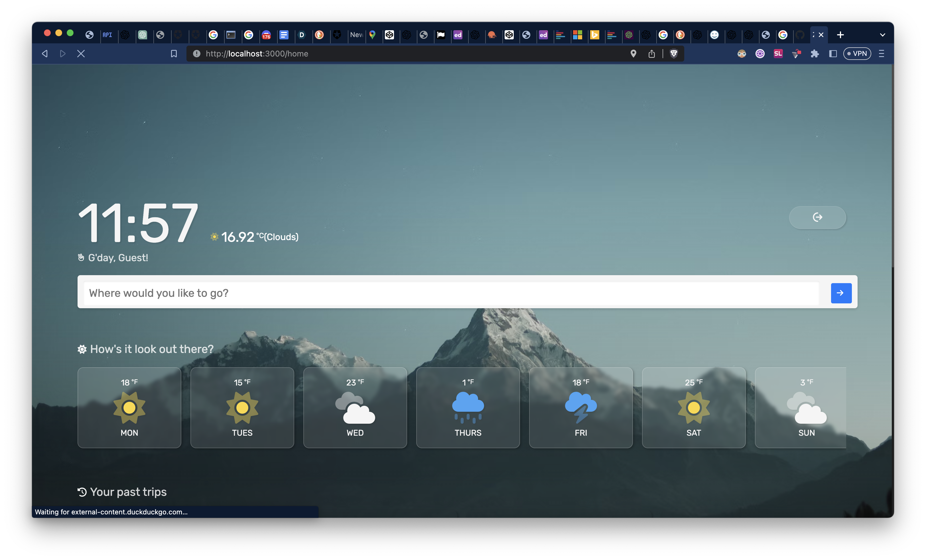Switch to the API tab

(107, 35)
